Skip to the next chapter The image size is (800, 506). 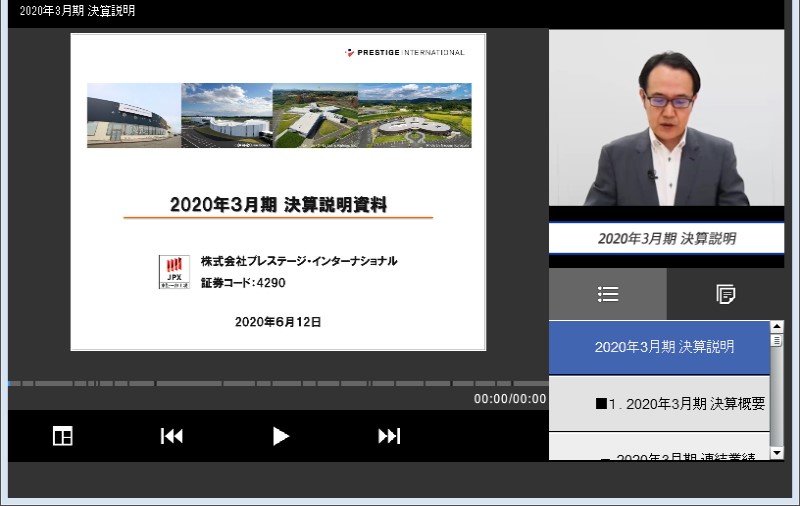point(389,436)
